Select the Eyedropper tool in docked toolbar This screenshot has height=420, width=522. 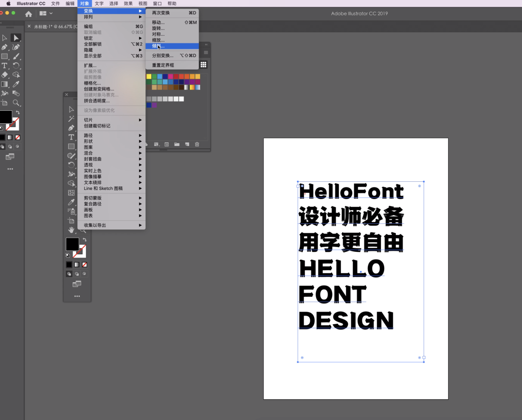(x=16, y=84)
